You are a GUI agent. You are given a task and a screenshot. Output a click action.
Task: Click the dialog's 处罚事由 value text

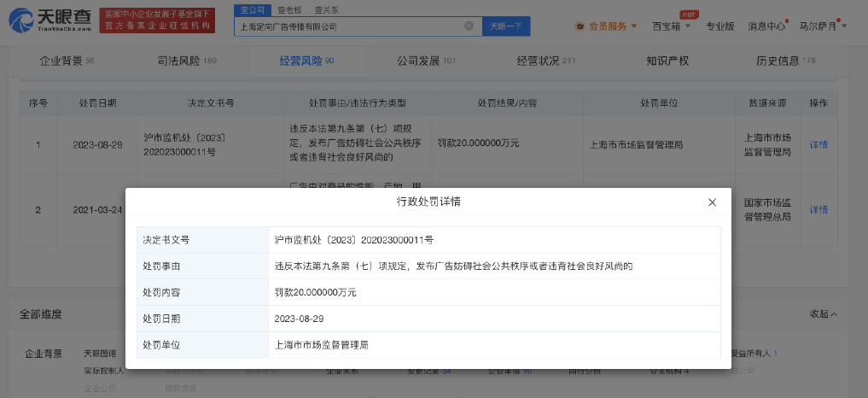[x=453, y=266]
